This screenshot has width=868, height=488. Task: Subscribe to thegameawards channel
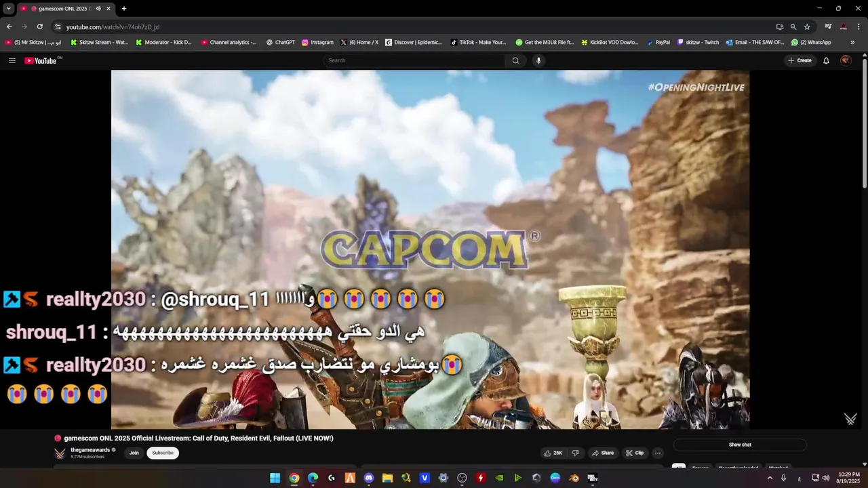coord(163,453)
